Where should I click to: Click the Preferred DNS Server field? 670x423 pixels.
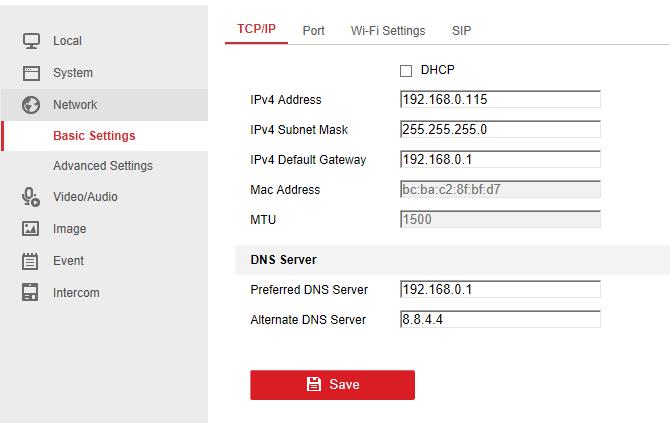pyautogui.click(x=500, y=290)
